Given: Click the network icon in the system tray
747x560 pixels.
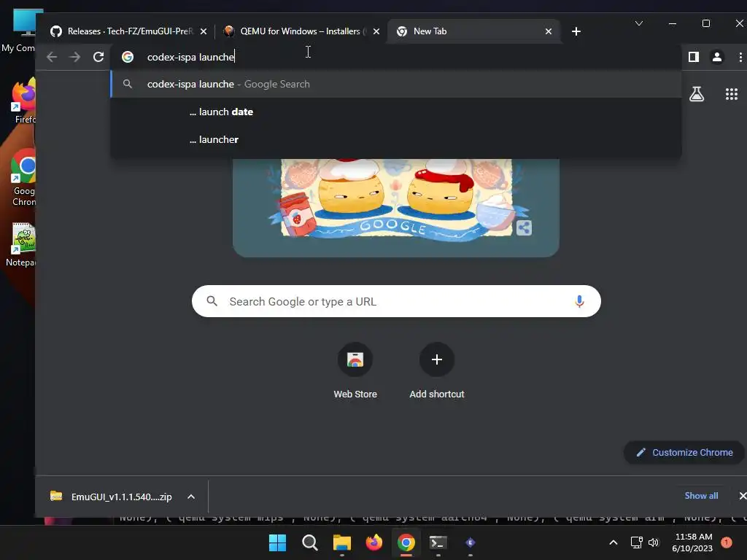Looking at the screenshot, I should pyautogui.click(x=636, y=542).
